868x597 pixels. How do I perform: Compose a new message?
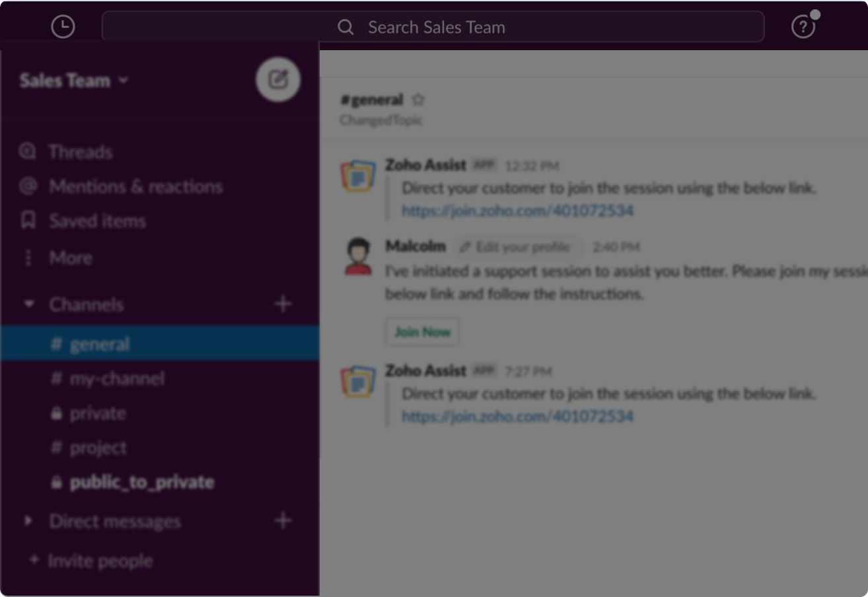pyautogui.click(x=277, y=79)
